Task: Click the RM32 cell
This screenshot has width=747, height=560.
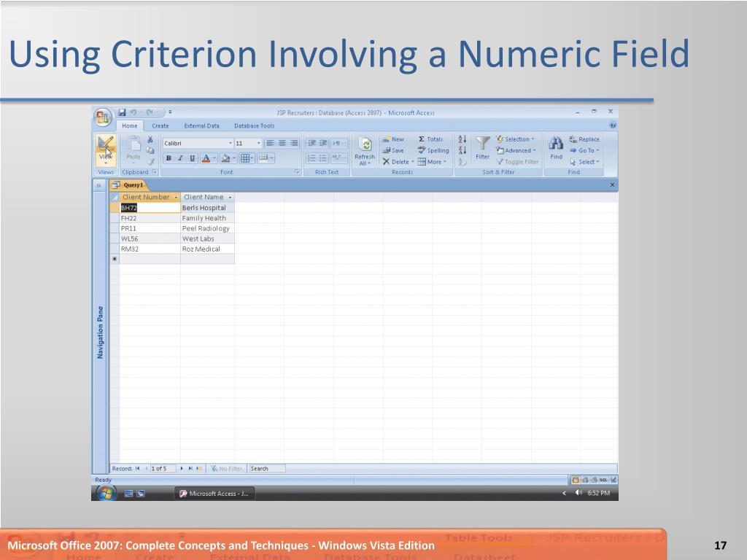Action: click(150, 249)
